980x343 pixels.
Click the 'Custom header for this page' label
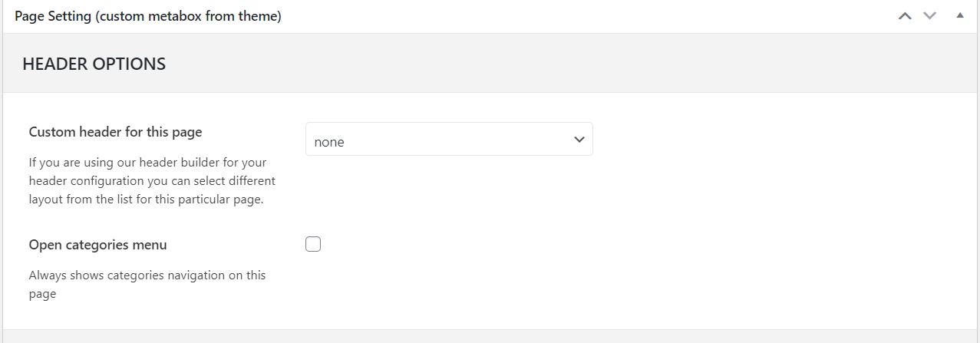tap(115, 132)
